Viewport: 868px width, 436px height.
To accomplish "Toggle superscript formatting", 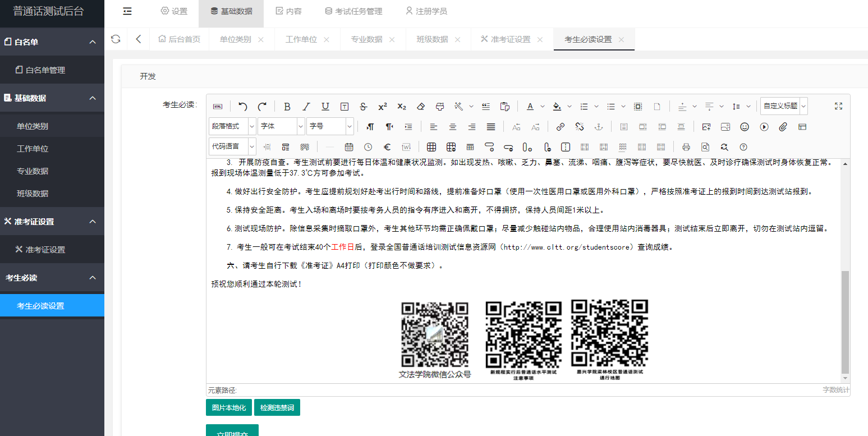I will [383, 107].
